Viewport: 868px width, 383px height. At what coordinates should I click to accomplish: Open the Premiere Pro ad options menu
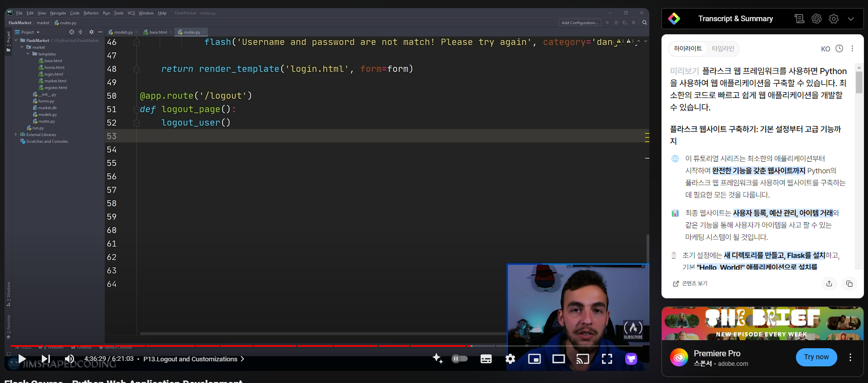tap(850, 357)
